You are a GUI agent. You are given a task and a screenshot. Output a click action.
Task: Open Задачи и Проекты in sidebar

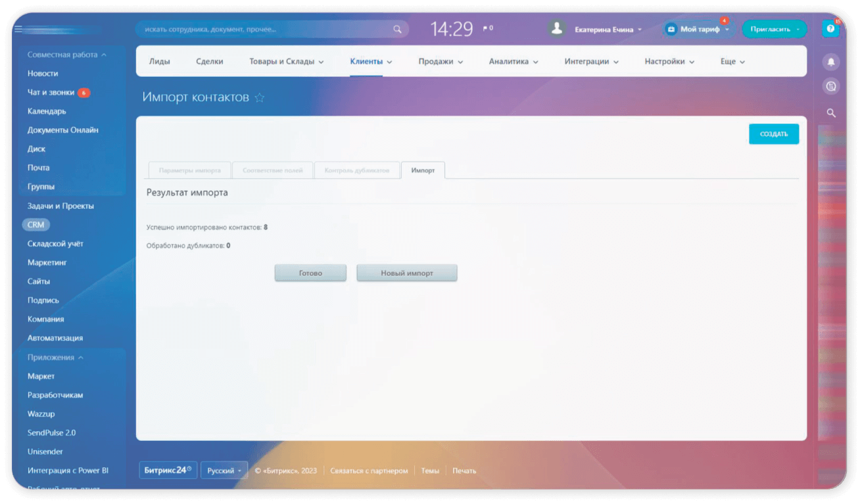[x=60, y=206]
